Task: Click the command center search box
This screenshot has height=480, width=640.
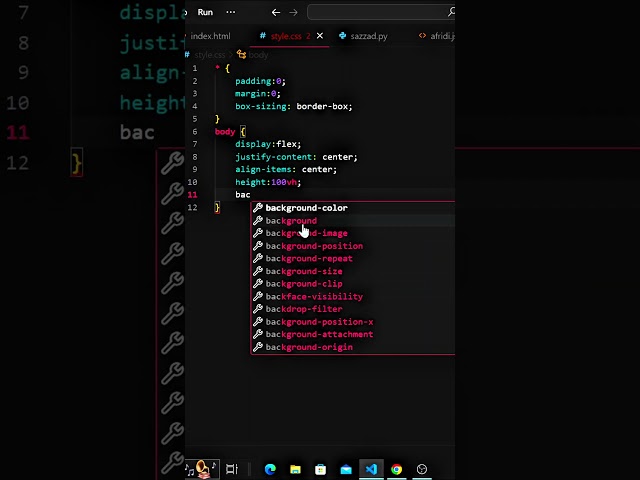Action: (x=381, y=12)
